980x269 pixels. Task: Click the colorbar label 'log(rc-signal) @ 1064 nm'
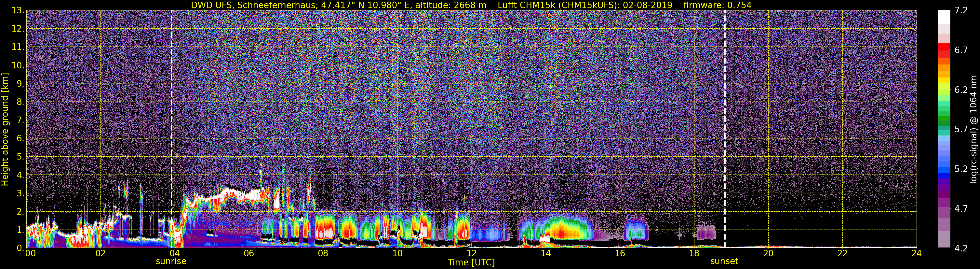[x=973, y=130]
